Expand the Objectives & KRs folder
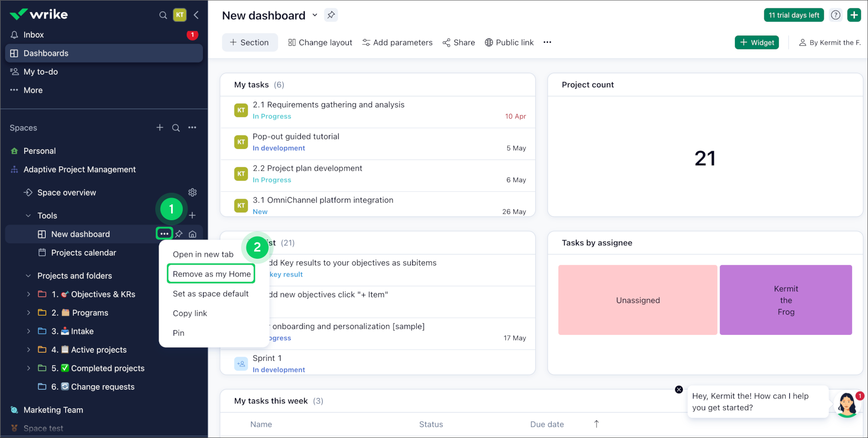 coord(28,294)
